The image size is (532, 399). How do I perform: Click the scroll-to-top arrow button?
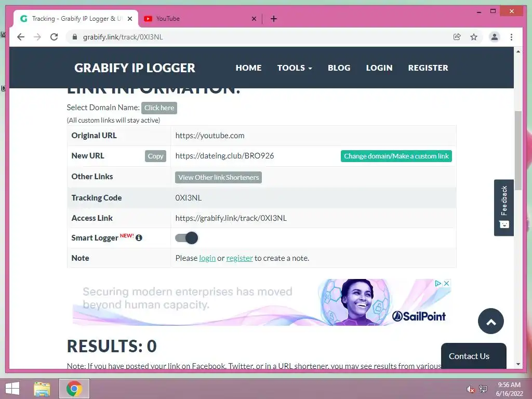coord(490,321)
